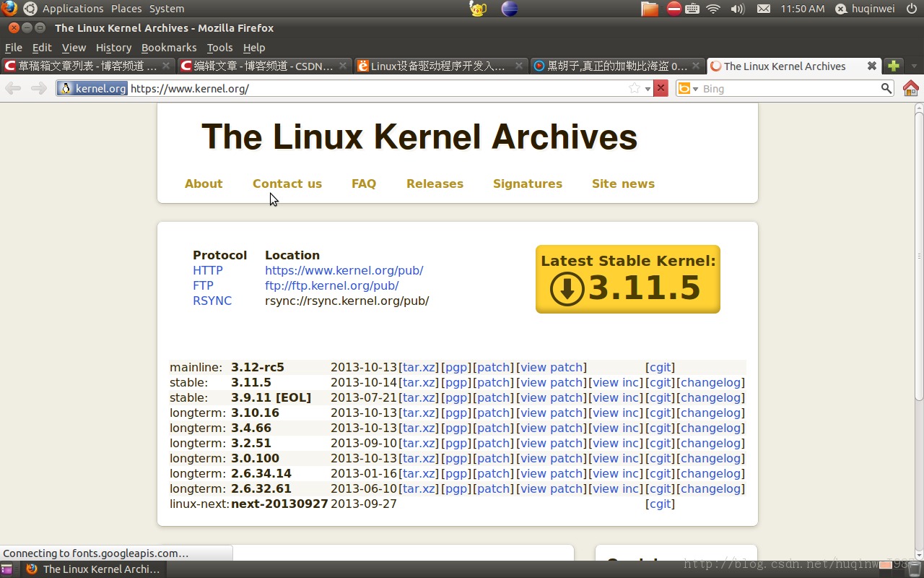Close The Linux Kernel Archives tab

click(872, 66)
